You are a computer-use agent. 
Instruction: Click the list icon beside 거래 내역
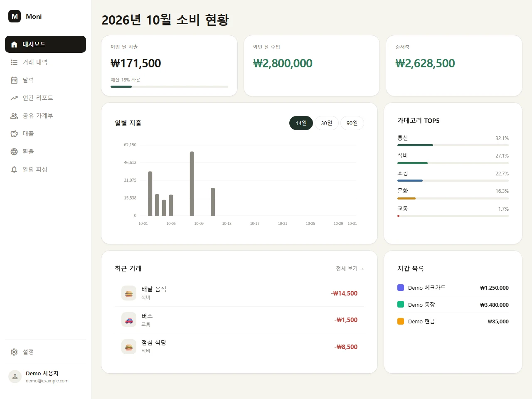point(14,62)
